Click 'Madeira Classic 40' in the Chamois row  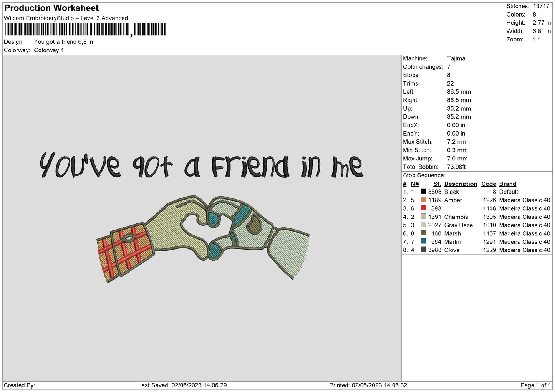pyautogui.click(x=524, y=217)
